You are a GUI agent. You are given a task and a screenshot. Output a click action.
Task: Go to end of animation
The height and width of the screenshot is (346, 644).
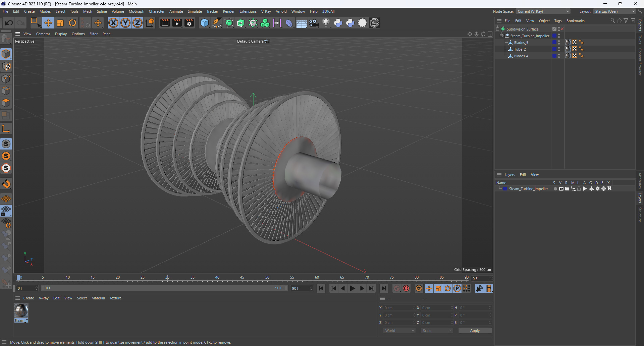pos(384,288)
